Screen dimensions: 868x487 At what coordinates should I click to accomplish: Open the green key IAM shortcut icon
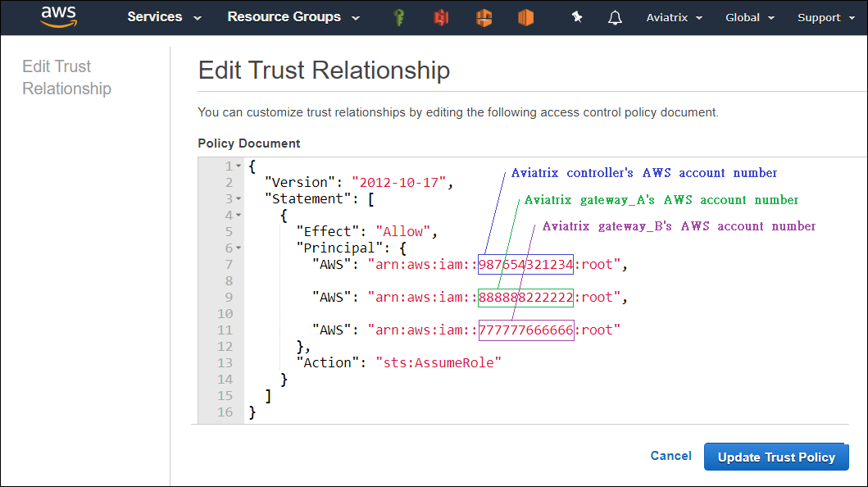(399, 17)
